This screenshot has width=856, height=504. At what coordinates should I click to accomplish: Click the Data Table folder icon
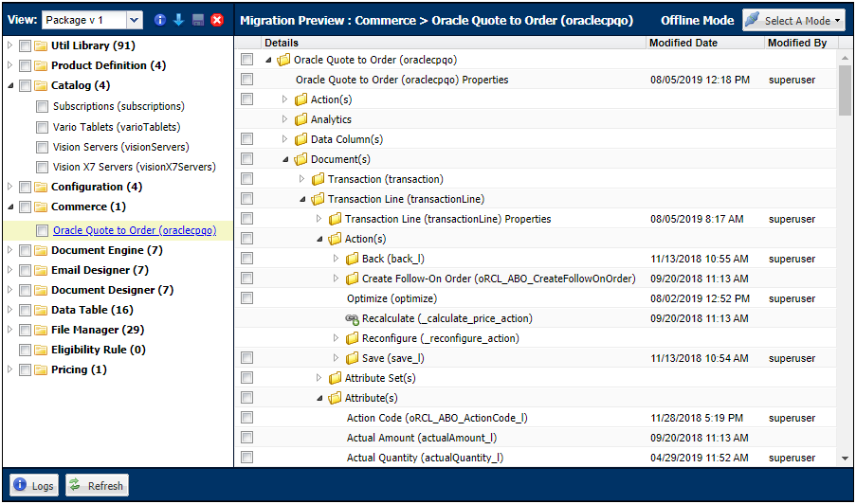pos(41,311)
